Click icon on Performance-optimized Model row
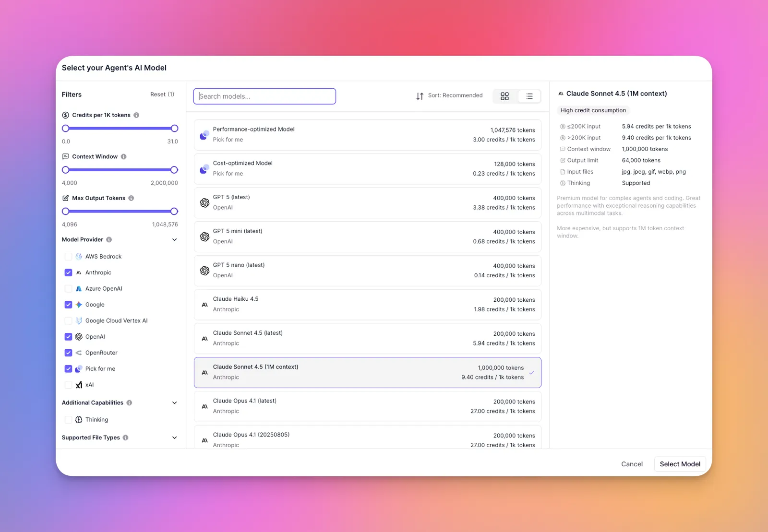 [204, 135]
